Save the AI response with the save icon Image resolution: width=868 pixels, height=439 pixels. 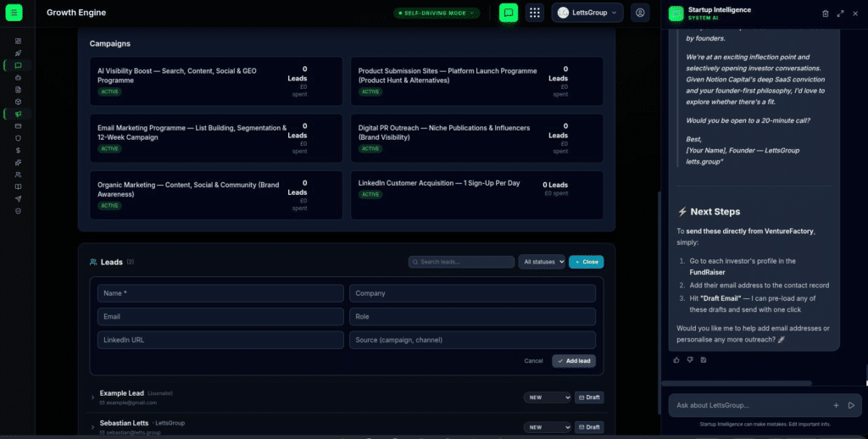(x=704, y=360)
